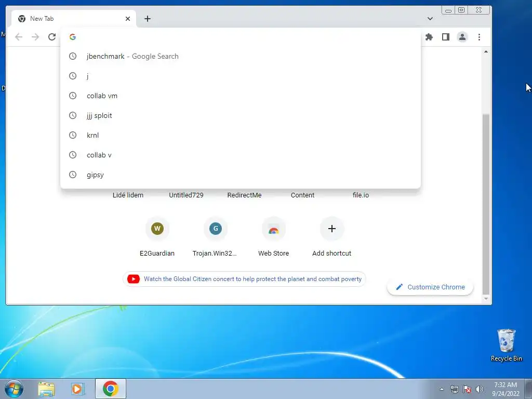Choose the 'j' history suggestion

241,76
